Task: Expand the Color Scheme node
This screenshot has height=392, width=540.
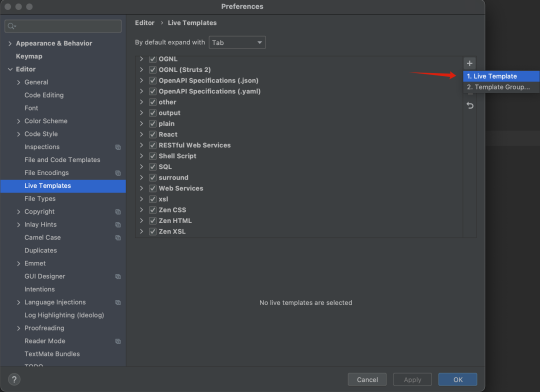Action: coord(18,121)
